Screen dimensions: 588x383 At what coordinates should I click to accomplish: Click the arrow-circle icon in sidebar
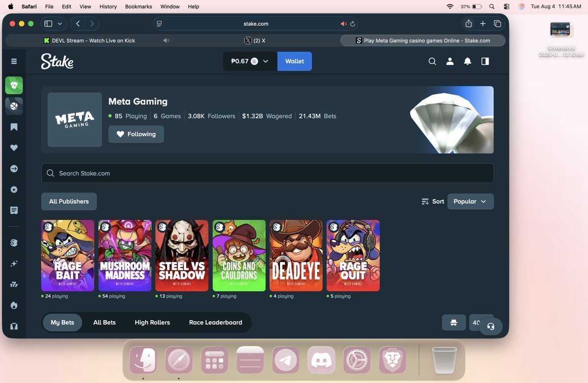[14, 168]
